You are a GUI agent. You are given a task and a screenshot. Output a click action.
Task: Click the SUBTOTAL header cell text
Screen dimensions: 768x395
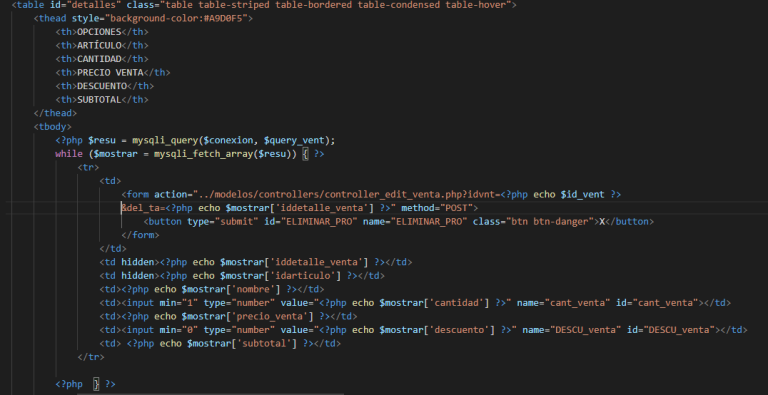click(x=99, y=99)
